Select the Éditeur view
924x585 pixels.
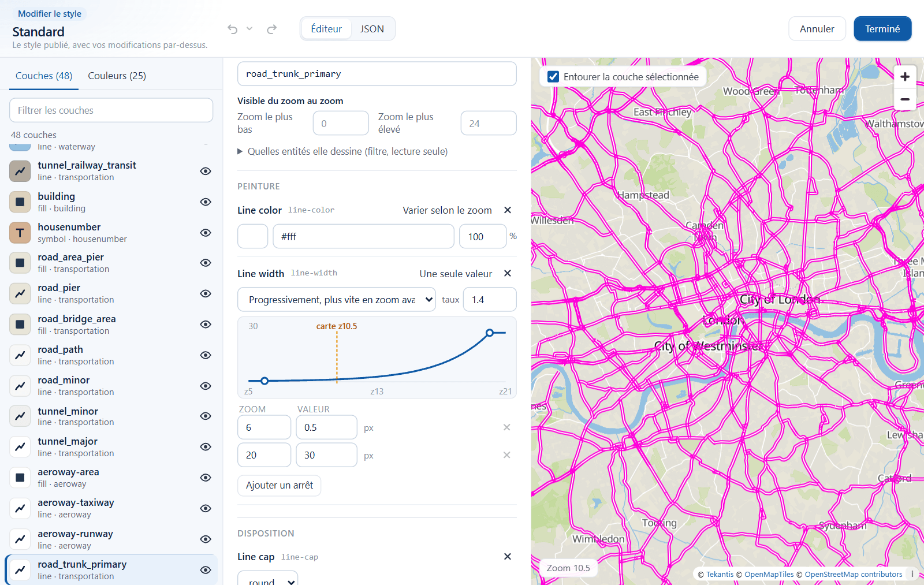(326, 29)
